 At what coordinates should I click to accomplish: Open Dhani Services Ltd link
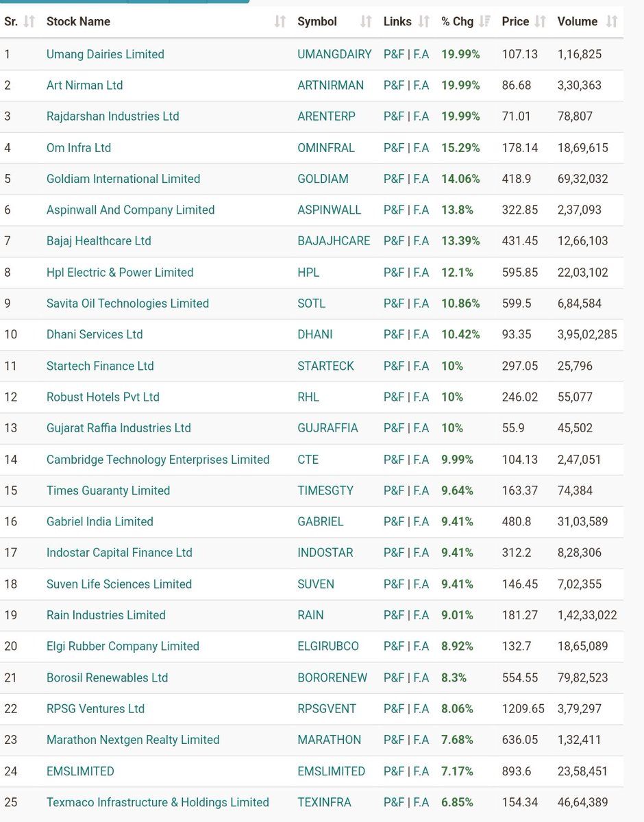coord(95,335)
